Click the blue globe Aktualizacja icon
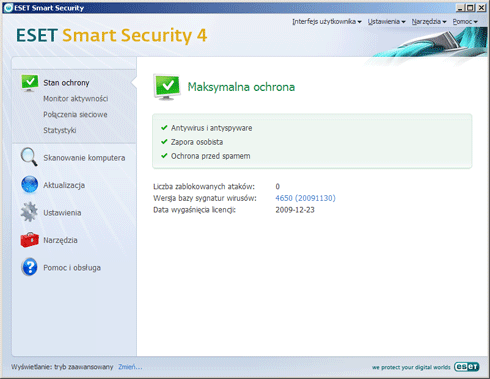This screenshot has height=379, width=490. click(29, 185)
